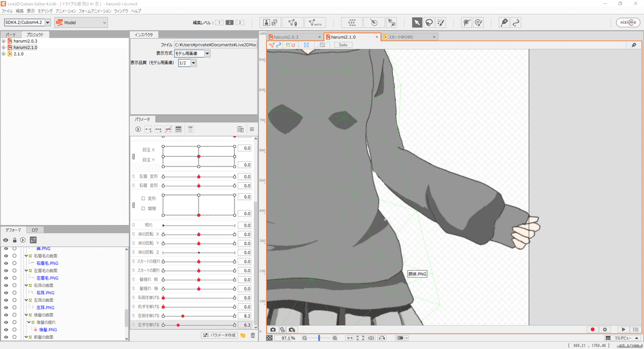Click the add three-point keys icon
Screen dimensions: 644x349
click(x=158, y=129)
